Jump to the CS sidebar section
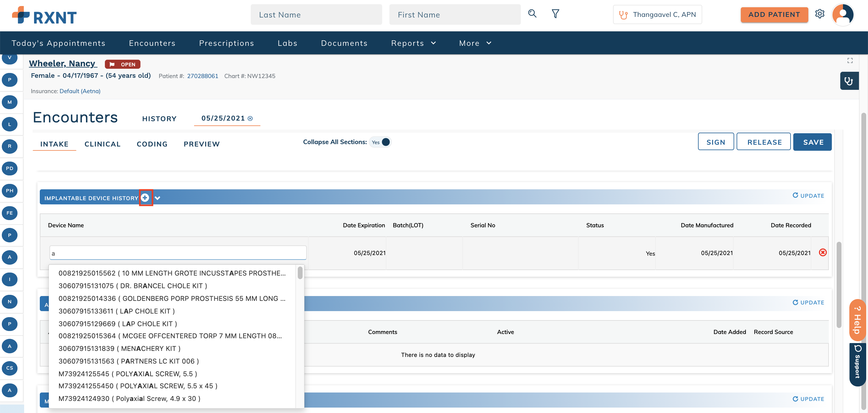Viewport: 868px width, 413px height. pyautogui.click(x=9, y=368)
